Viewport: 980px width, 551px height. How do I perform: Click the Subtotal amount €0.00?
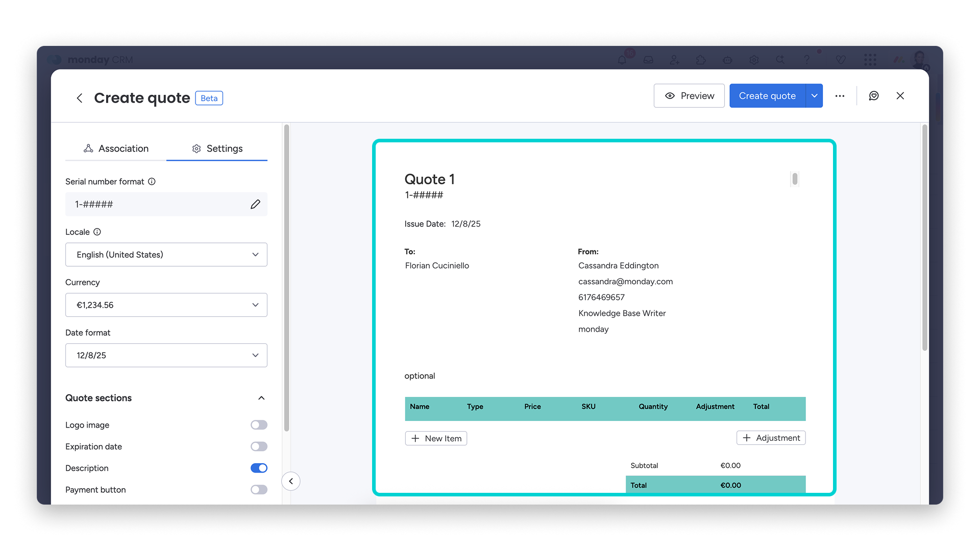[730, 466]
